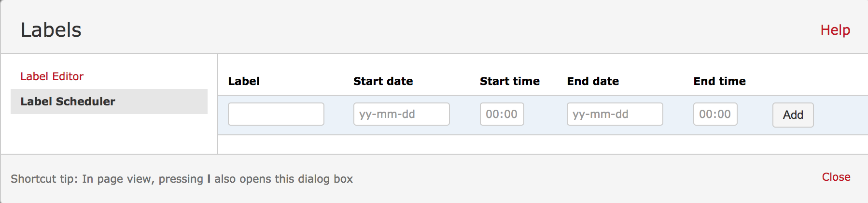Click the Start time column header
This screenshot has width=868, height=203.
(x=510, y=81)
